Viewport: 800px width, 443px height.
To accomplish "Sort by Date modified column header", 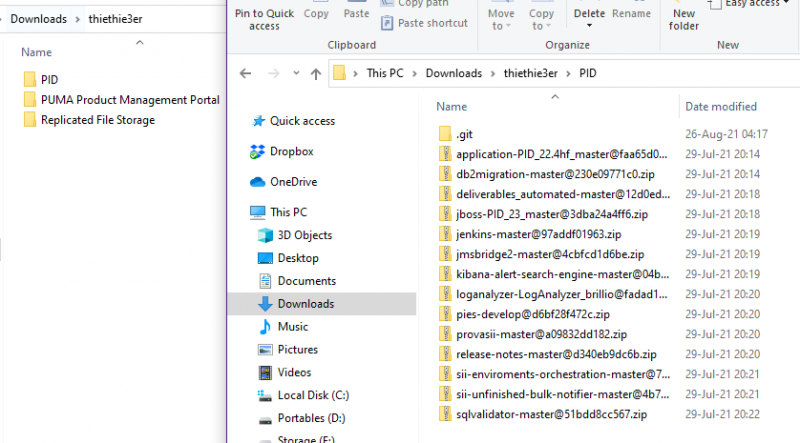I will (720, 106).
